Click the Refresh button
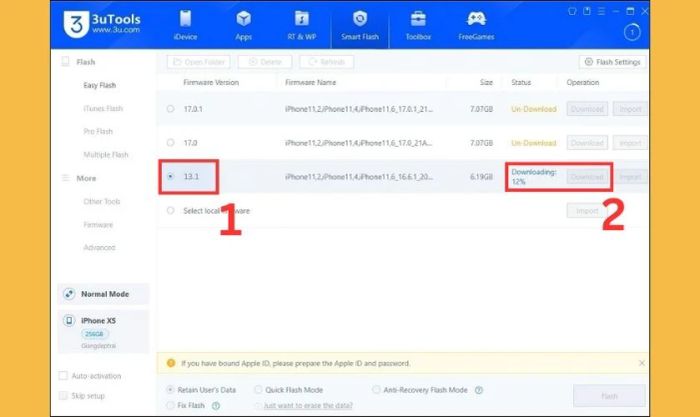700x417 pixels. pyautogui.click(x=326, y=62)
